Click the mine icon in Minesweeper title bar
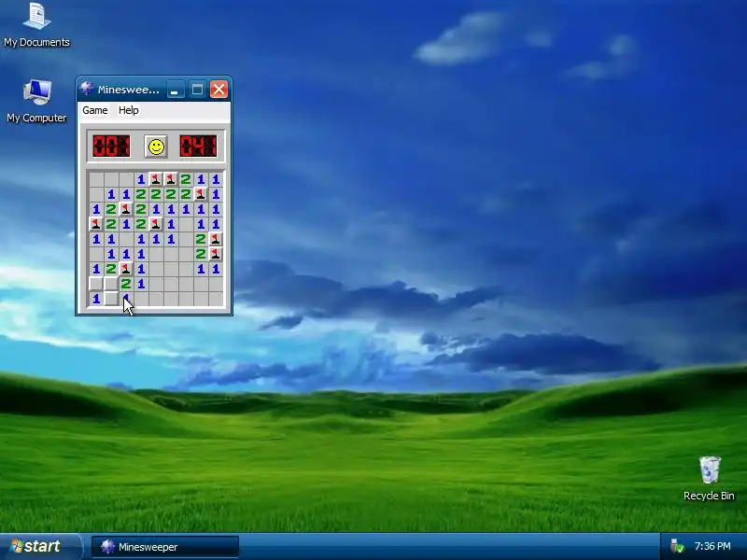This screenshot has height=560, width=747. click(x=86, y=89)
